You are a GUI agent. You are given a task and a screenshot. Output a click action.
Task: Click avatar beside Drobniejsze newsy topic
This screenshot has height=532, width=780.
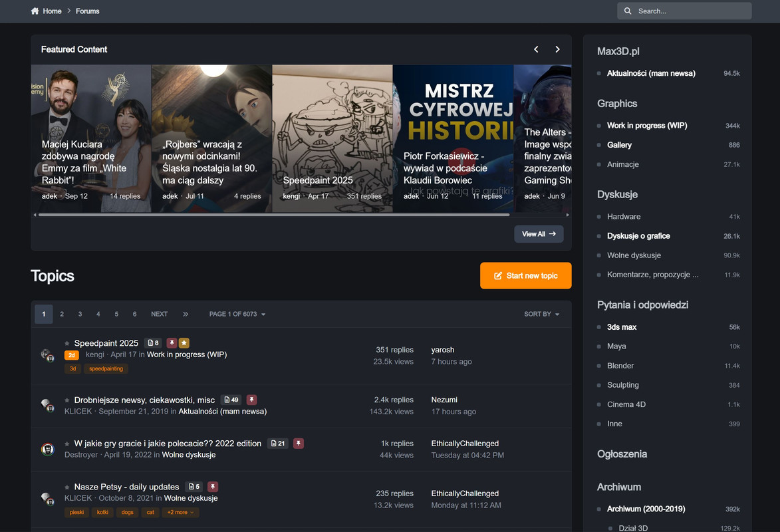[47, 406]
